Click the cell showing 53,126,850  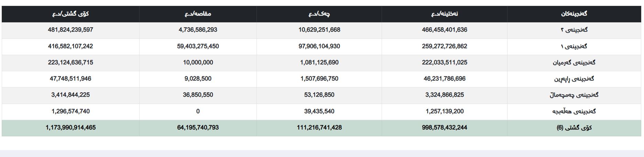(319, 95)
